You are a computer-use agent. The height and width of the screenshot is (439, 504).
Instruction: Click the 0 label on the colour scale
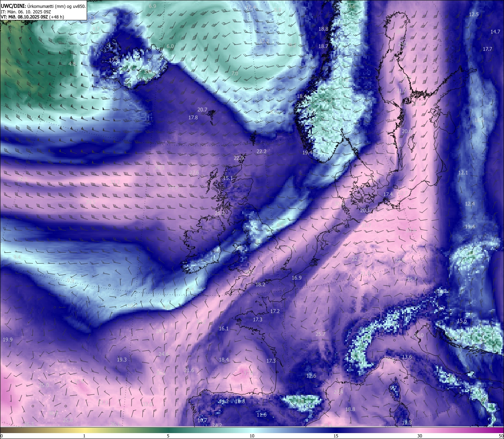[x=1, y=436]
